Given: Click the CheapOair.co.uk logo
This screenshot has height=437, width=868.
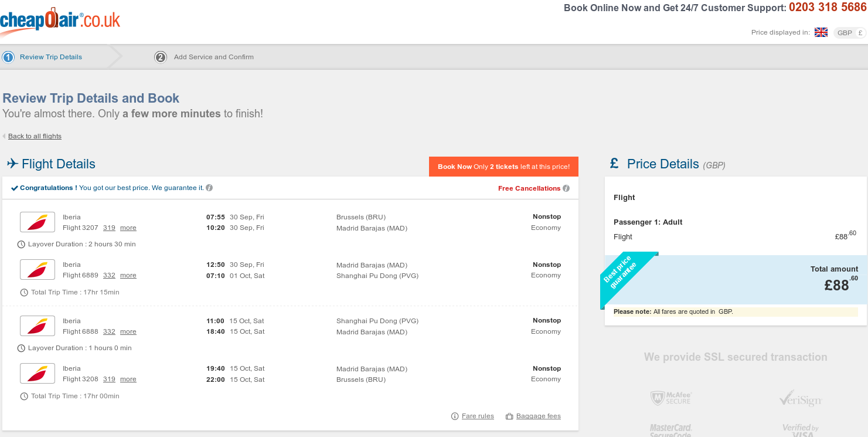Looking at the screenshot, I should (x=59, y=21).
